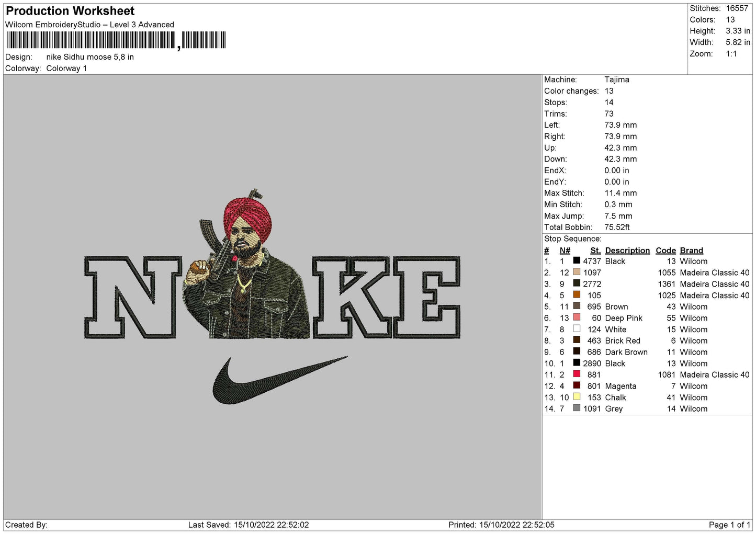This screenshot has height=534, width=756.
Task: Click 'Brick Red' description text
Action: click(x=623, y=340)
